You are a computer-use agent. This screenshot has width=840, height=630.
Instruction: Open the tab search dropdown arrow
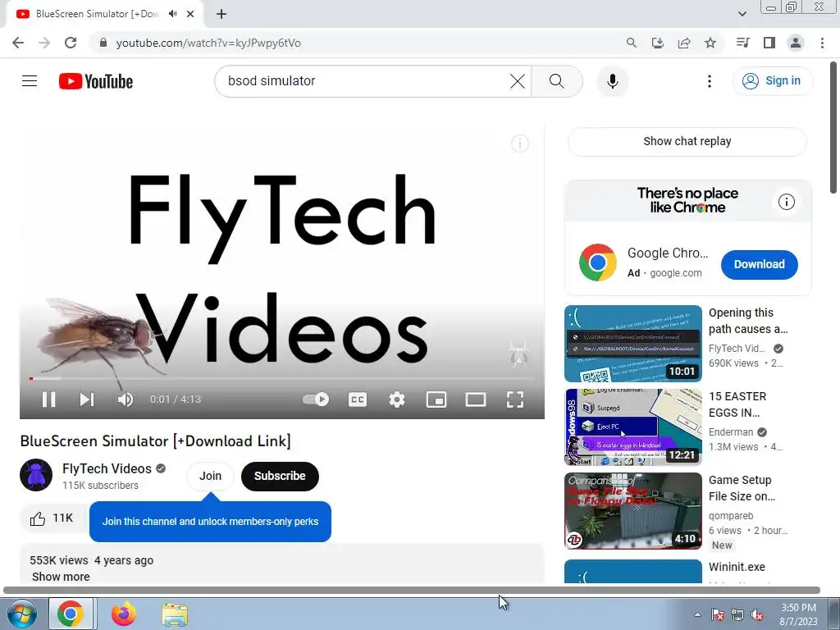(x=742, y=14)
